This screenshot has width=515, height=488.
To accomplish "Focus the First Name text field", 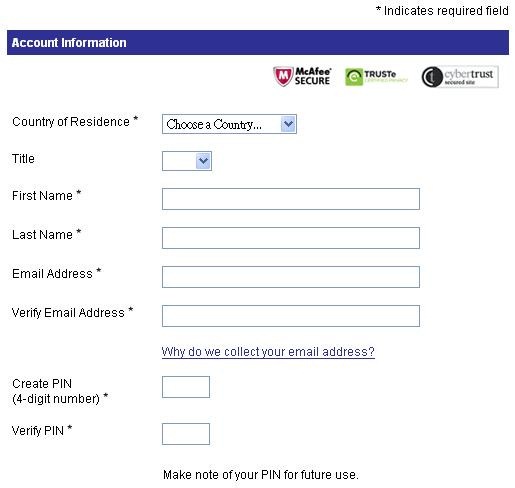I will tap(291, 199).
